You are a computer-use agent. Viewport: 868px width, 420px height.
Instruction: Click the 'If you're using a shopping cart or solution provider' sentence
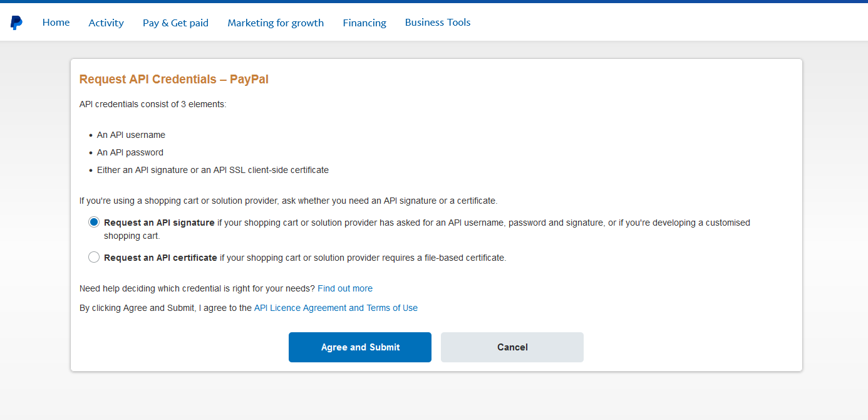(288, 201)
